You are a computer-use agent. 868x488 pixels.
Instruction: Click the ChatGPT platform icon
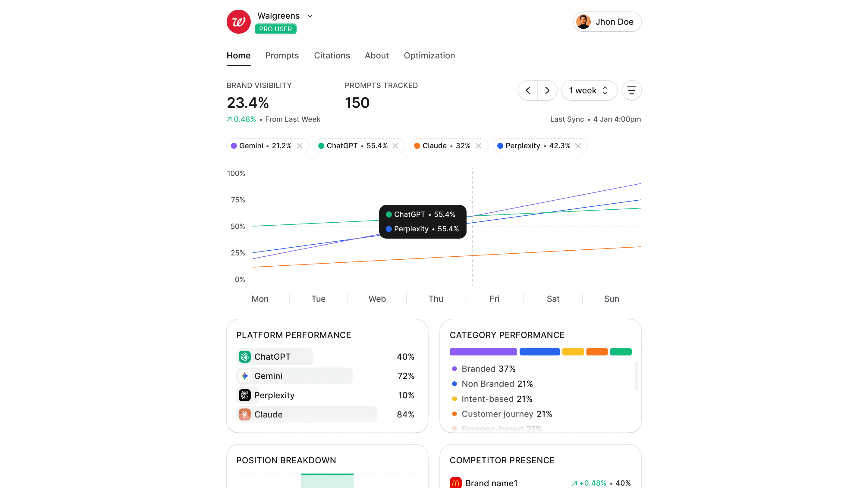click(245, 356)
